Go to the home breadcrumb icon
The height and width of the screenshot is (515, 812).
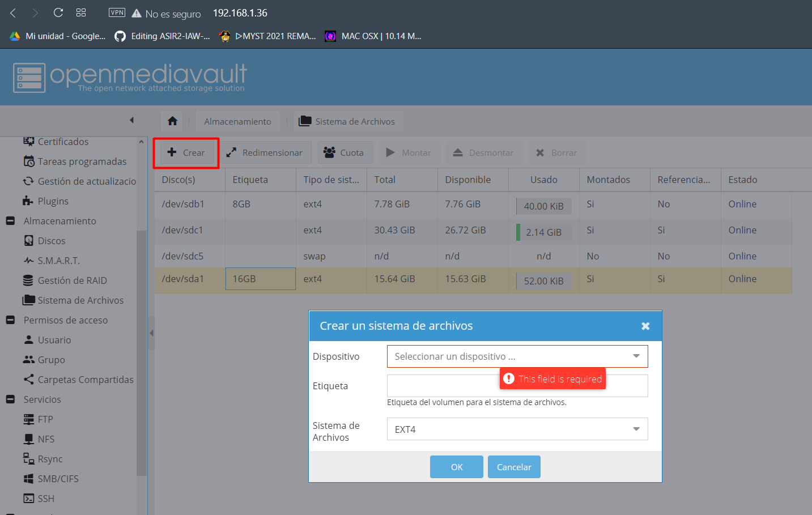tap(173, 121)
